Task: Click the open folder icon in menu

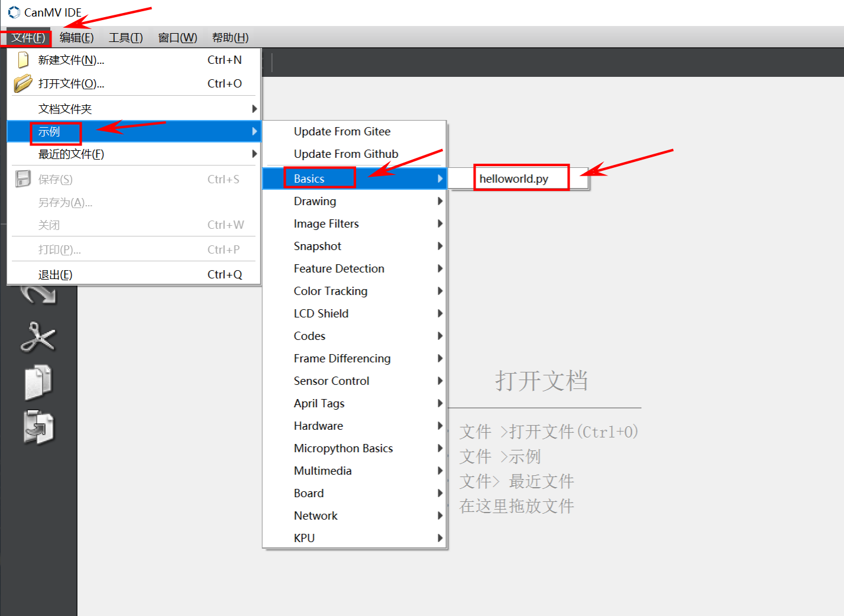Action: 23,83
